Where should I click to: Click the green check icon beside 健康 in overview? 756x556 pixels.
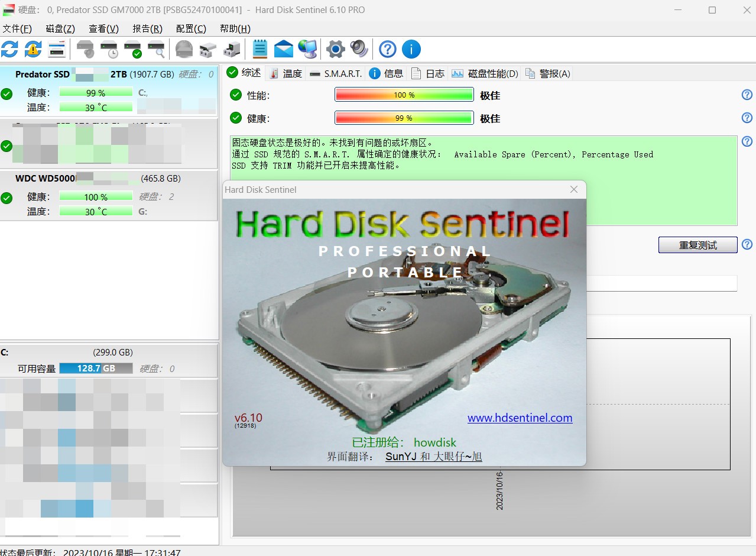click(236, 118)
